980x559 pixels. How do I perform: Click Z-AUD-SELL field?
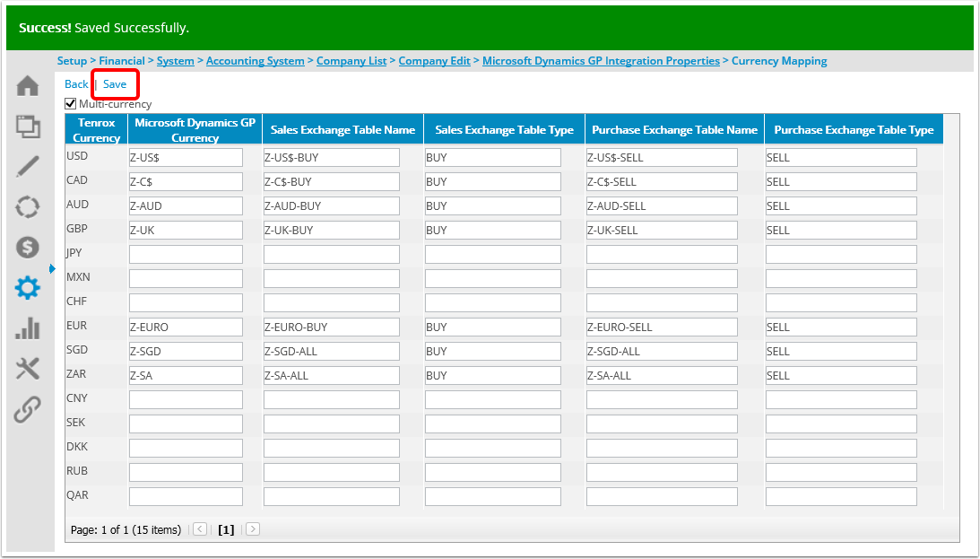click(662, 205)
